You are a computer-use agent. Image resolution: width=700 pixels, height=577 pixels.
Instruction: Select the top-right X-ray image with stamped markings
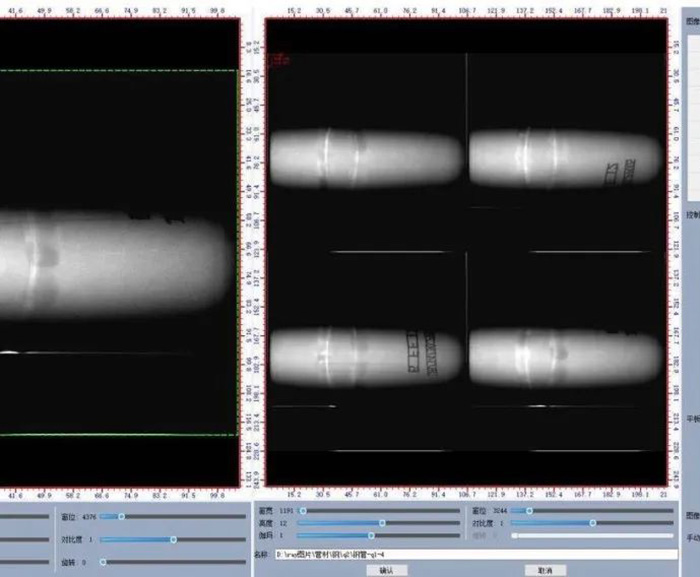coord(566,160)
